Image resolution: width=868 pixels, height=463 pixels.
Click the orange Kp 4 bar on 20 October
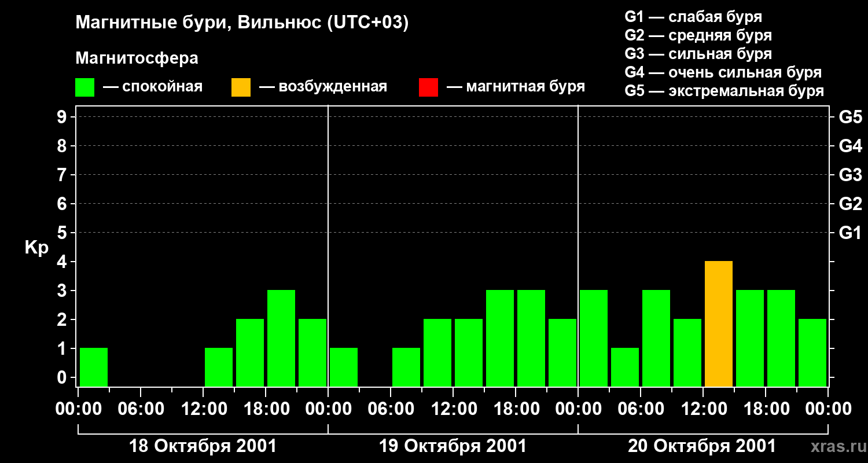(x=719, y=324)
